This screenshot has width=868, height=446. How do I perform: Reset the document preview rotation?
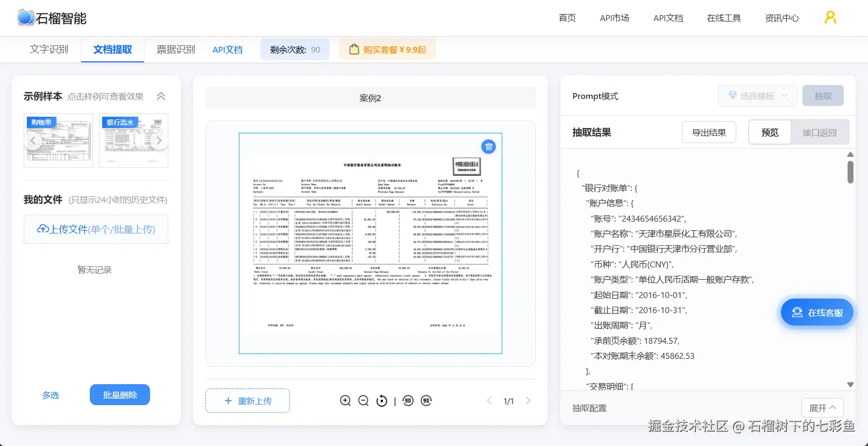(x=382, y=401)
